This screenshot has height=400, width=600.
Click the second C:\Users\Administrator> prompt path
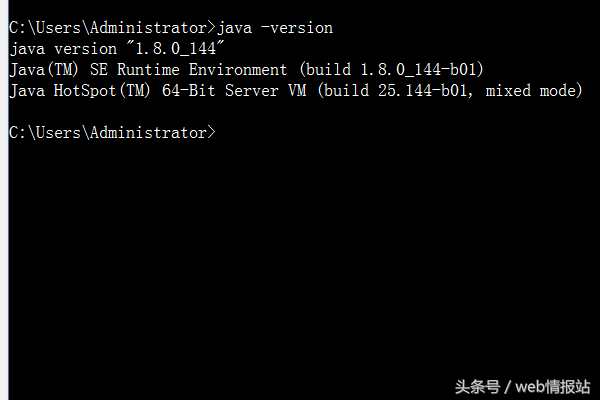pyautogui.click(x=110, y=133)
